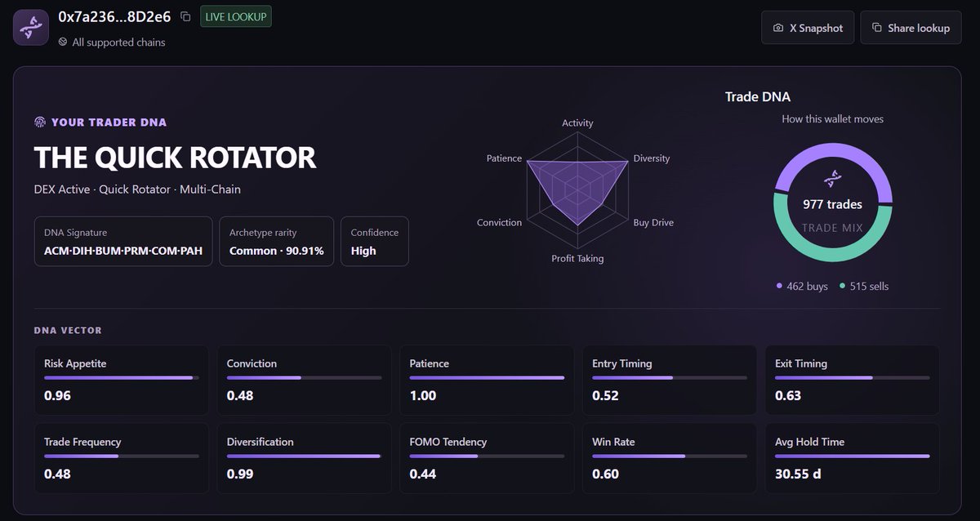Click the Conviction progress bar in DNA Vector

(304, 377)
